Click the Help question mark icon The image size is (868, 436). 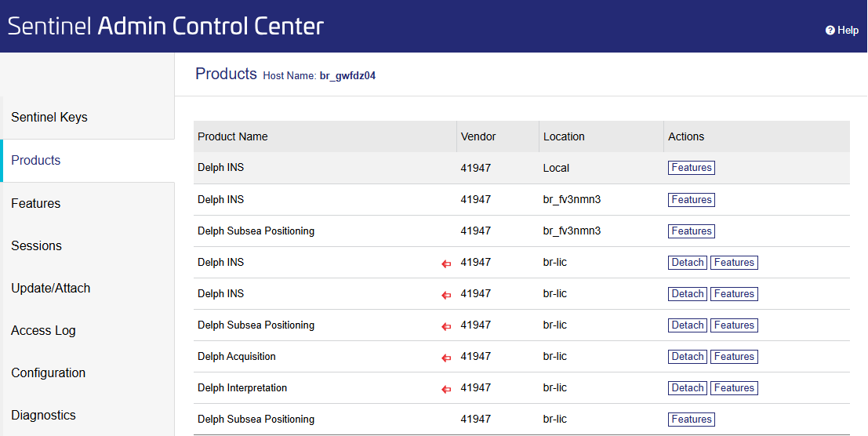point(830,31)
